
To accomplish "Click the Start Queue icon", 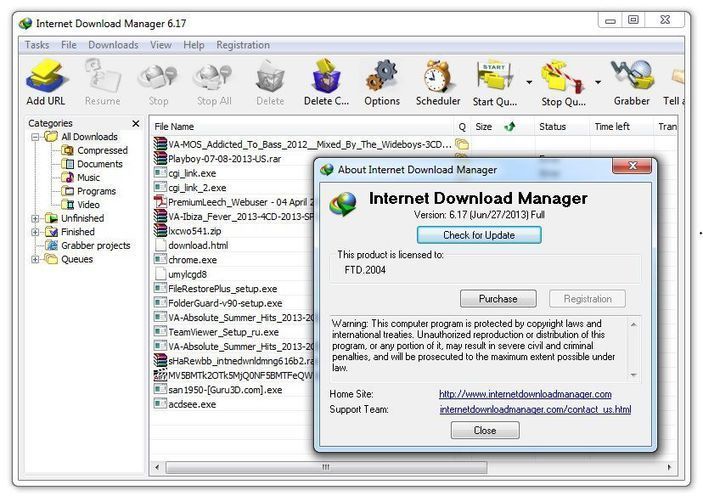I will [x=495, y=76].
